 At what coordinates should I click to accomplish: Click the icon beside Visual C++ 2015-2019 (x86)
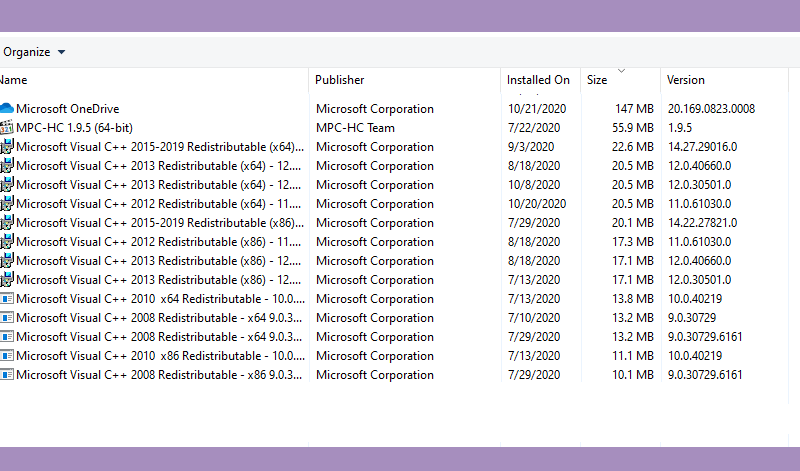pos(7,223)
